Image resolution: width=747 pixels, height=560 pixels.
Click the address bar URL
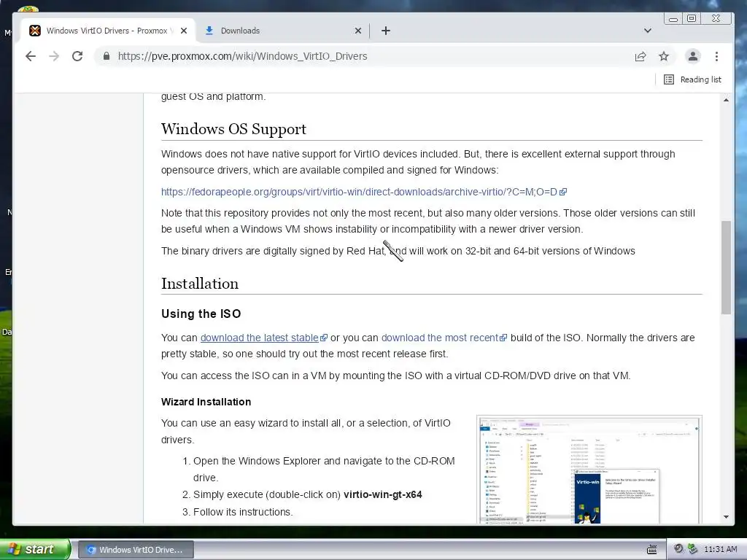pyautogui.click(x=242, y=56)
